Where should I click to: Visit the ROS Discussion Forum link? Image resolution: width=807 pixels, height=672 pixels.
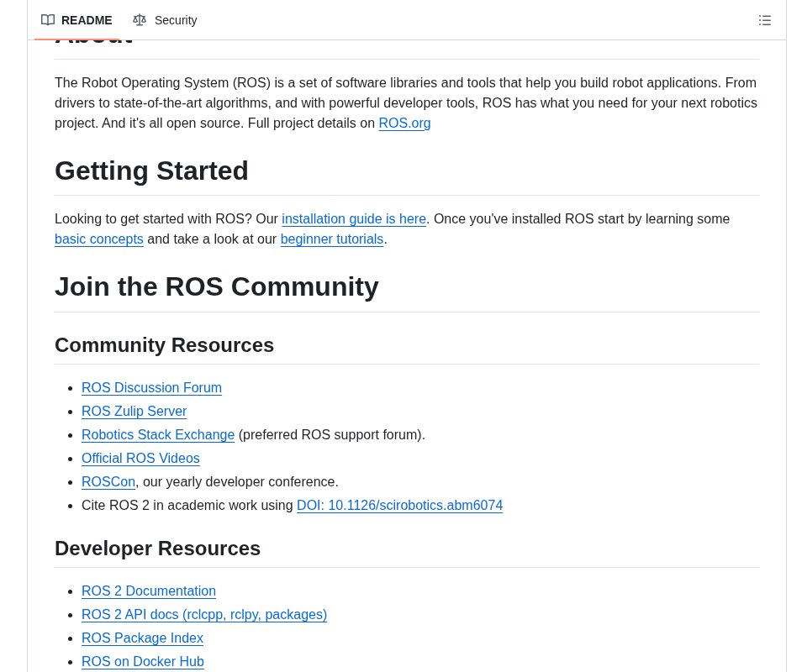pos(152,388)
